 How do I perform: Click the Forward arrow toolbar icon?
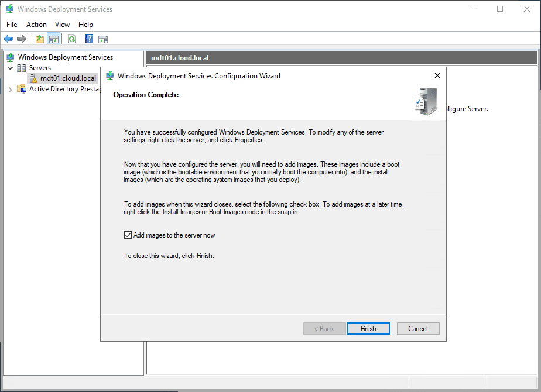coord(22,39)
